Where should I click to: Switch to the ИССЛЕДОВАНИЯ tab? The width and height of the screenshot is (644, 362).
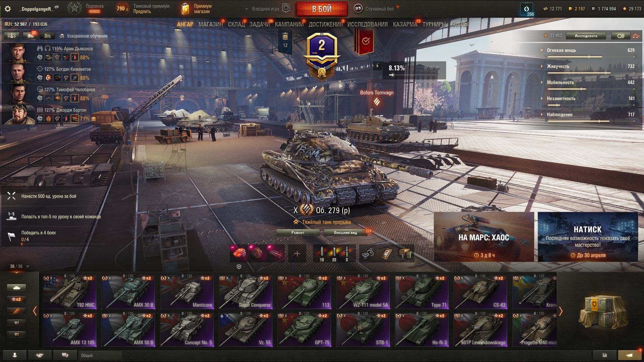click(x=367, y=24)
